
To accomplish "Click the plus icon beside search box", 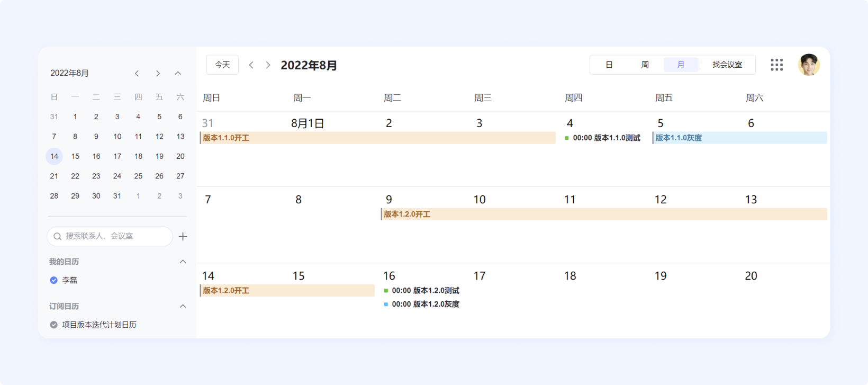I will [183, 236].
